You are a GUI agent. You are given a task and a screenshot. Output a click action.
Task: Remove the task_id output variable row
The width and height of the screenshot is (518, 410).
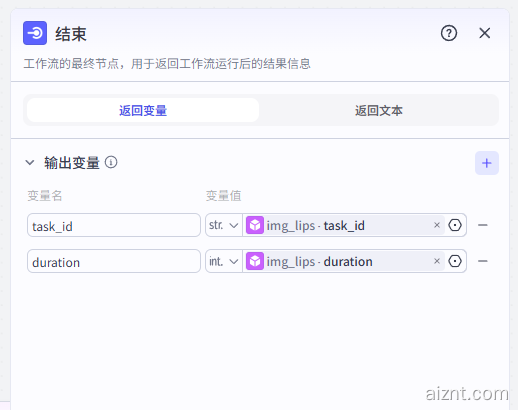click(483, 225)
